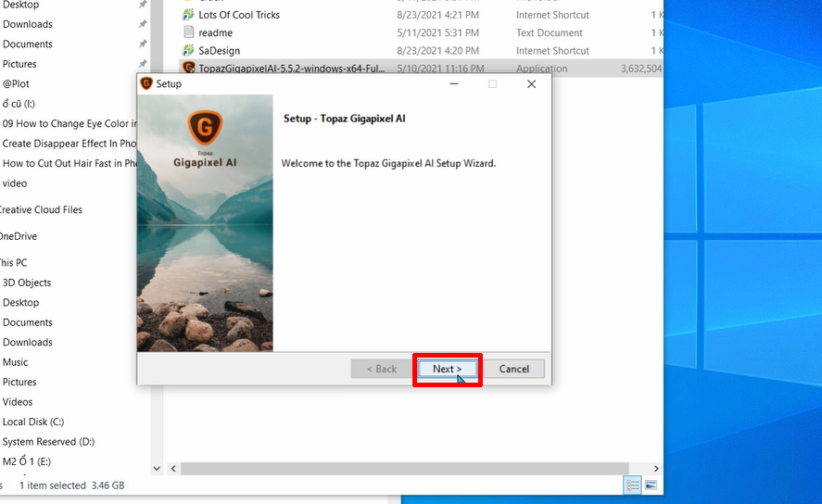This screenshot has height=504, width=822.
Task: Open 09 How to Change Eye Color folder
Action: (70, 123)
